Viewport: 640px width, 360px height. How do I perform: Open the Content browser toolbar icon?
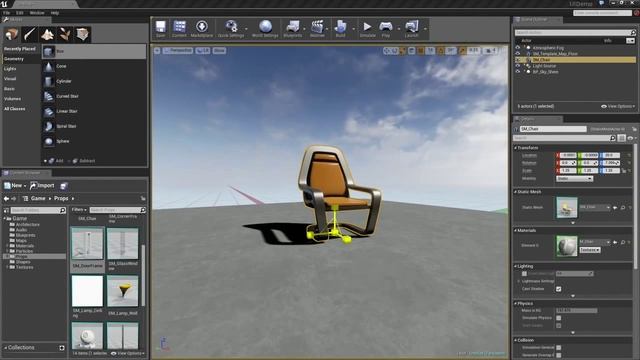click(179, 29)
